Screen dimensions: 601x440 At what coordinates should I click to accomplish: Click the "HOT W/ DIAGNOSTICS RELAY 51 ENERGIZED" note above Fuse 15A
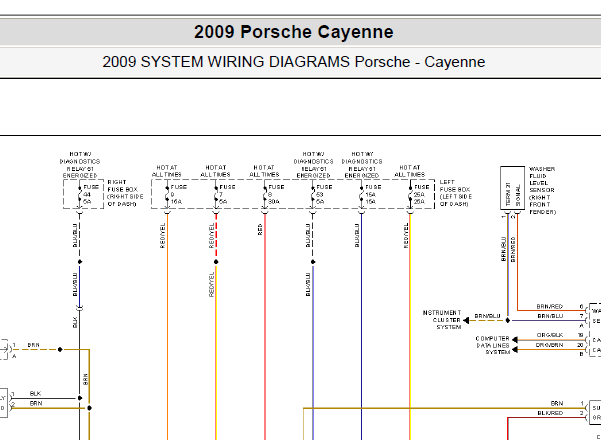tap(362, 165)
